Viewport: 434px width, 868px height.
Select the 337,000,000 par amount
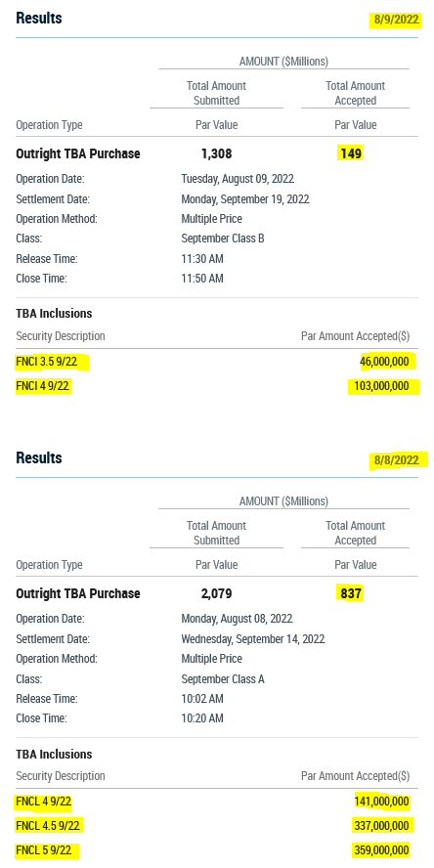[x=381, y=826]
